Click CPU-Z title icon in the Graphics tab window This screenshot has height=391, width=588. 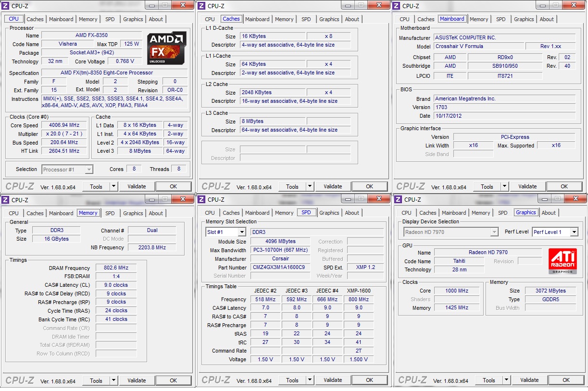(x=399, y=199)
